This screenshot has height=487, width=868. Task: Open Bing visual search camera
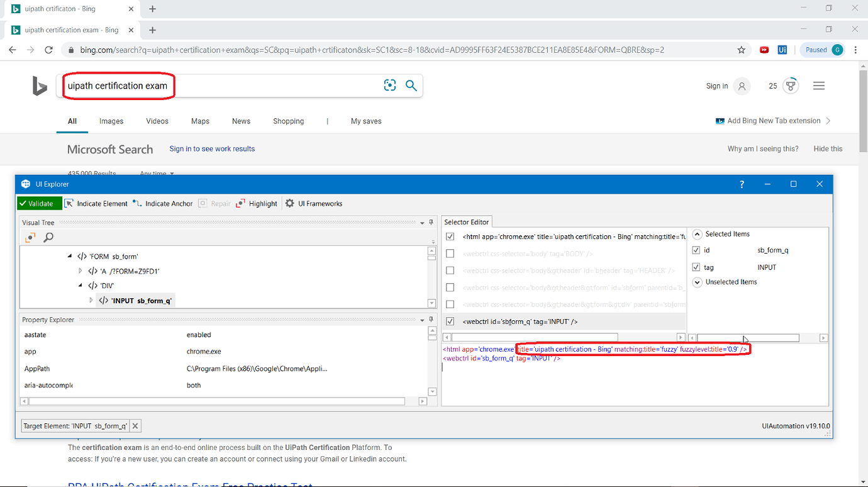389,84
